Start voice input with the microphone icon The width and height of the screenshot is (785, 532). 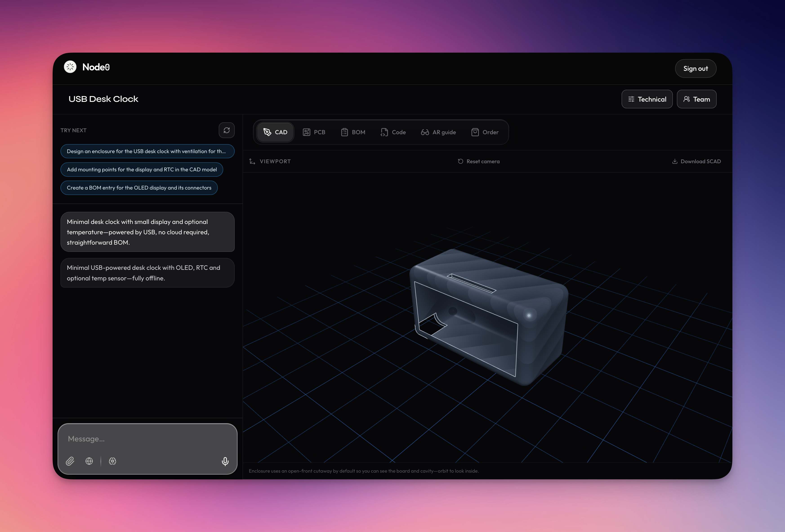[x=225, y=461]
